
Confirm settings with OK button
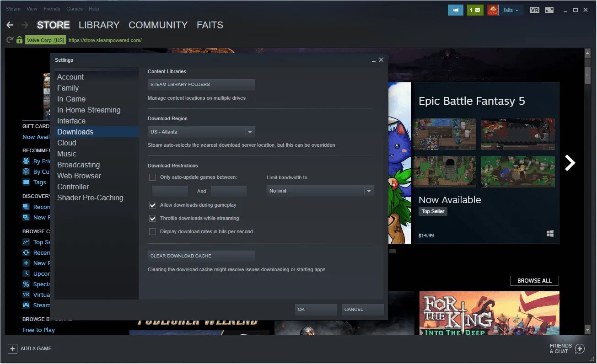coord(316,310)
